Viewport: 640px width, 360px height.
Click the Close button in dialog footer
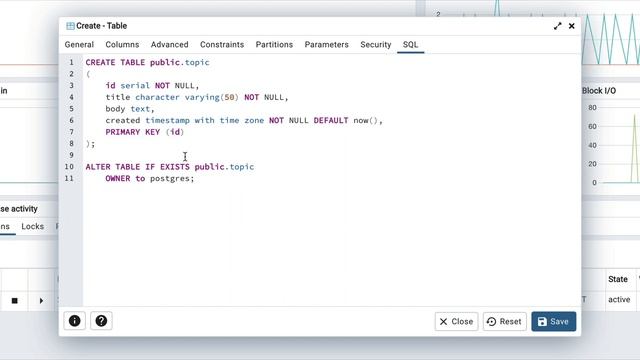click(x=456, y=322)
